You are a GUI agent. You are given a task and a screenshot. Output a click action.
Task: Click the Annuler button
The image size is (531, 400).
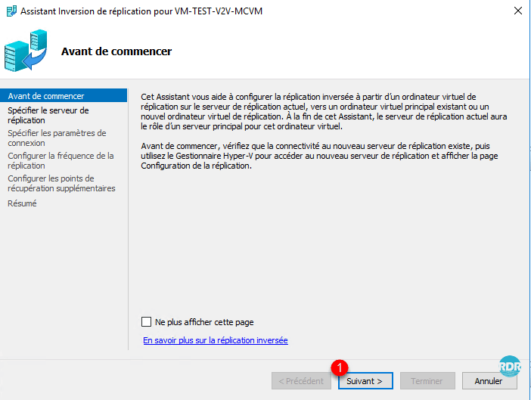point(489,381)
